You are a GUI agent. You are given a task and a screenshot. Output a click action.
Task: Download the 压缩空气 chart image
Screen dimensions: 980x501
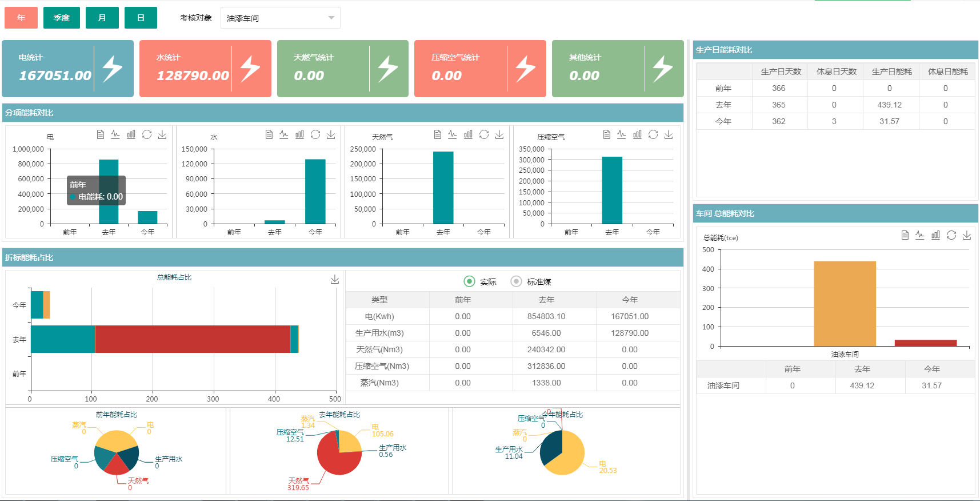[x=669, y=134]
